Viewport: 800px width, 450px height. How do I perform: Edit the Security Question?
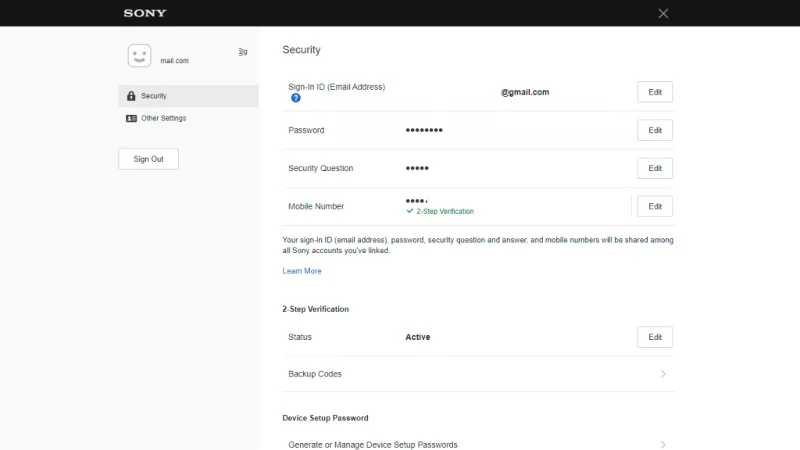[x=655, y=168]
